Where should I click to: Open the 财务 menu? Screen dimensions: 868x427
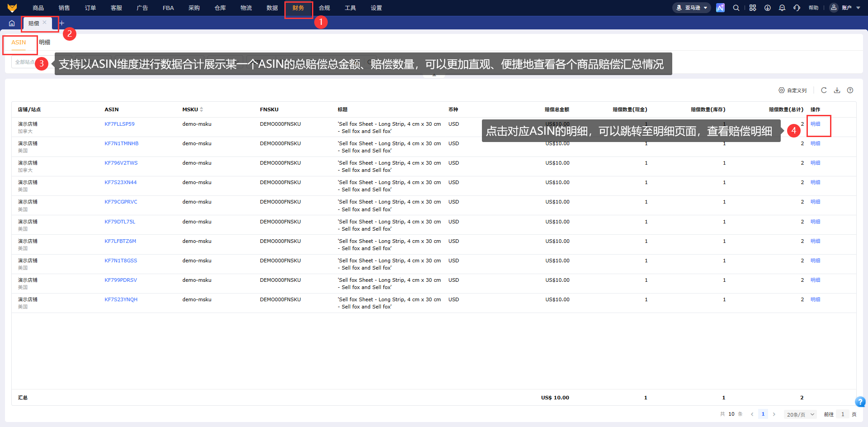pos(298,8)
